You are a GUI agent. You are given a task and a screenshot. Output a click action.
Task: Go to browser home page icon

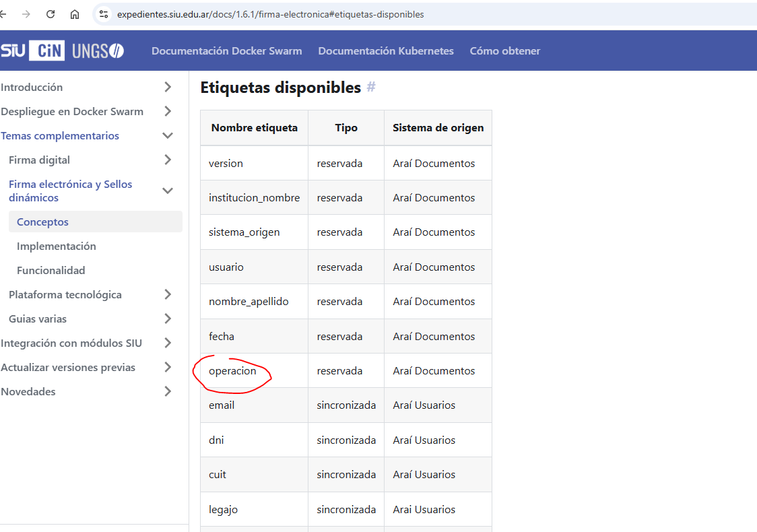(x=74, y=14)
